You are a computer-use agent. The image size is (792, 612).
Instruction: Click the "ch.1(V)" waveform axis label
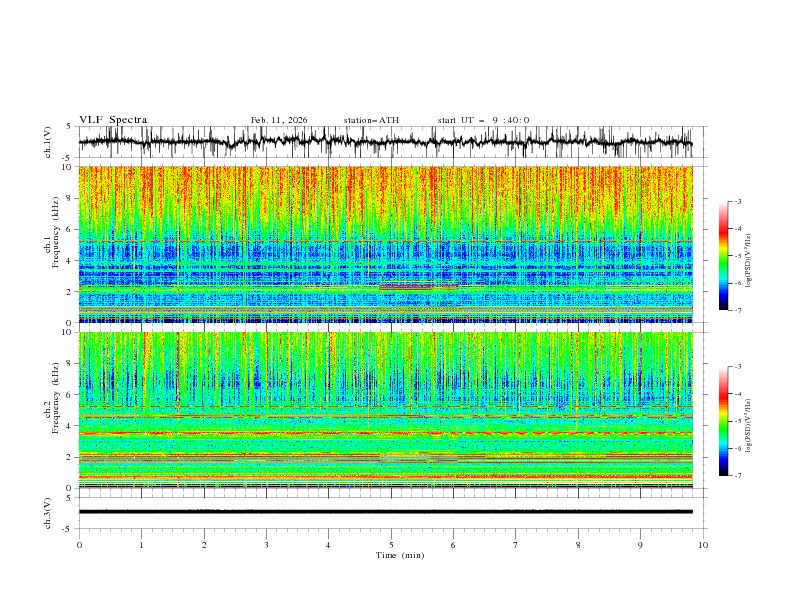tap(48, 142)
